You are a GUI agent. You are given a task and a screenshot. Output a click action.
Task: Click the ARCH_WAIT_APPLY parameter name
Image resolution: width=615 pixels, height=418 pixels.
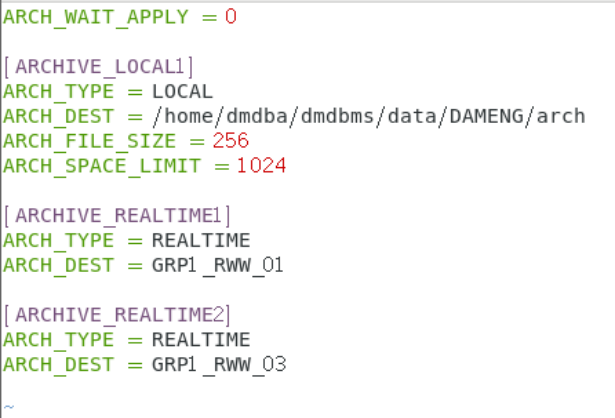click(x=96, y=18)
